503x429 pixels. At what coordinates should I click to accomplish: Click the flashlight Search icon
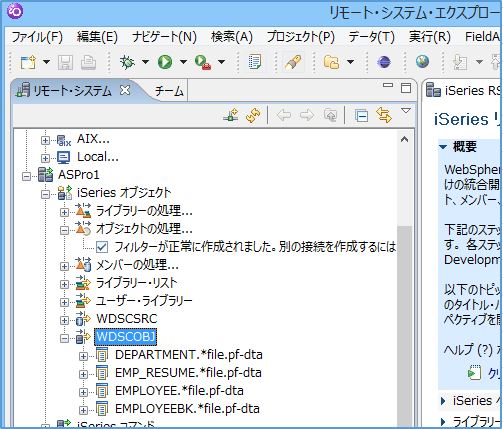point(293,62)
